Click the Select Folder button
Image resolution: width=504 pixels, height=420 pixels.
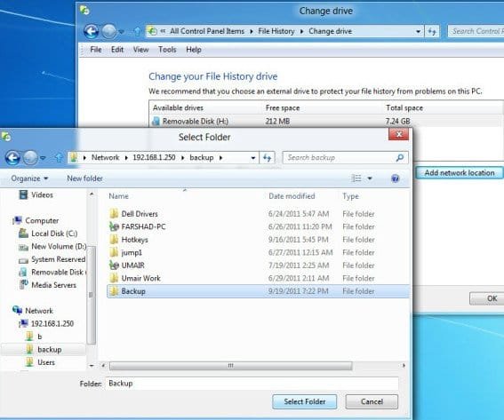(x=304, y=401)
